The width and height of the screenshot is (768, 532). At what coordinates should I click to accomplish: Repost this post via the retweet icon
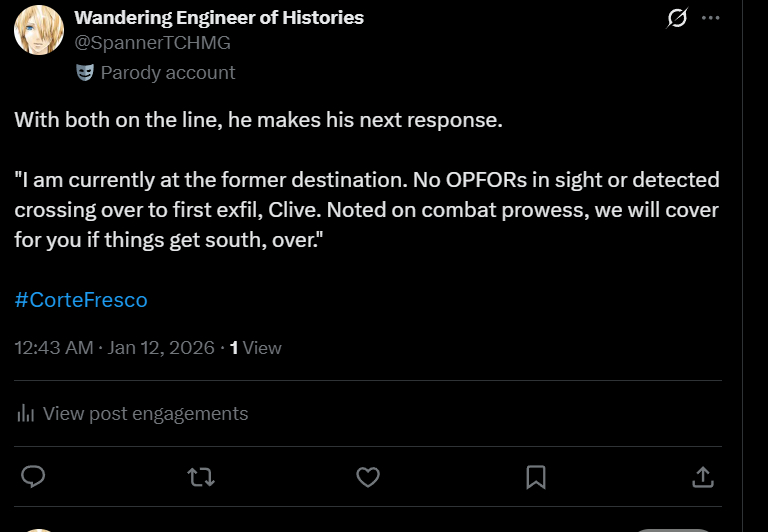click(x=201, y=477)
